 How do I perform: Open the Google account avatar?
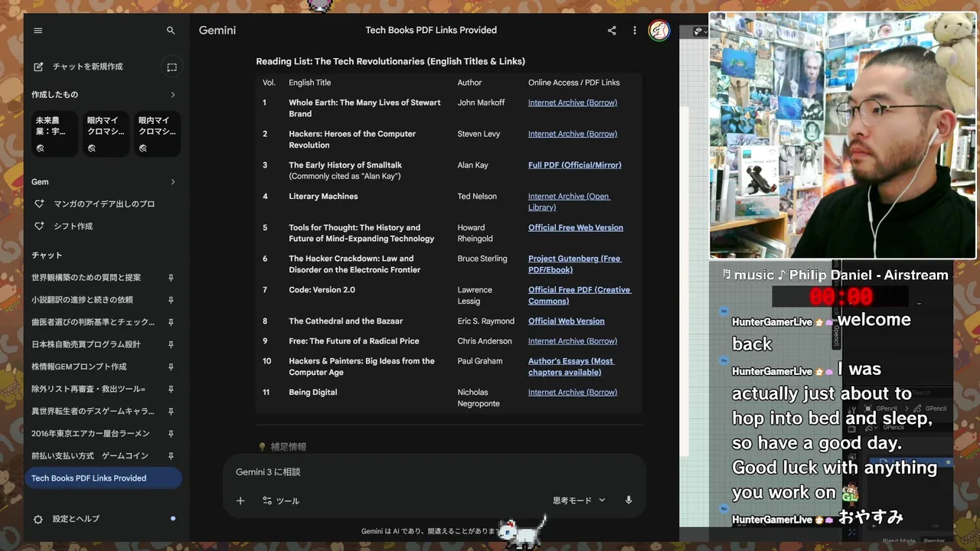[659, 31]
